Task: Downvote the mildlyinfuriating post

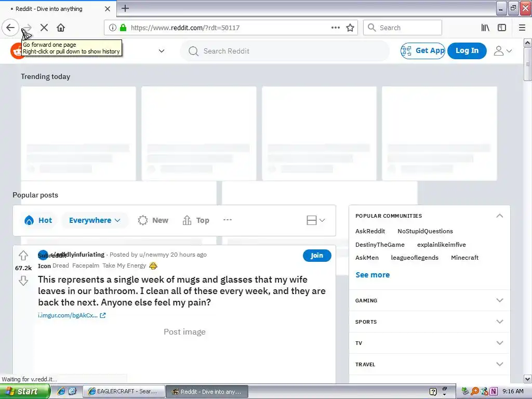Action: (23, 281)
